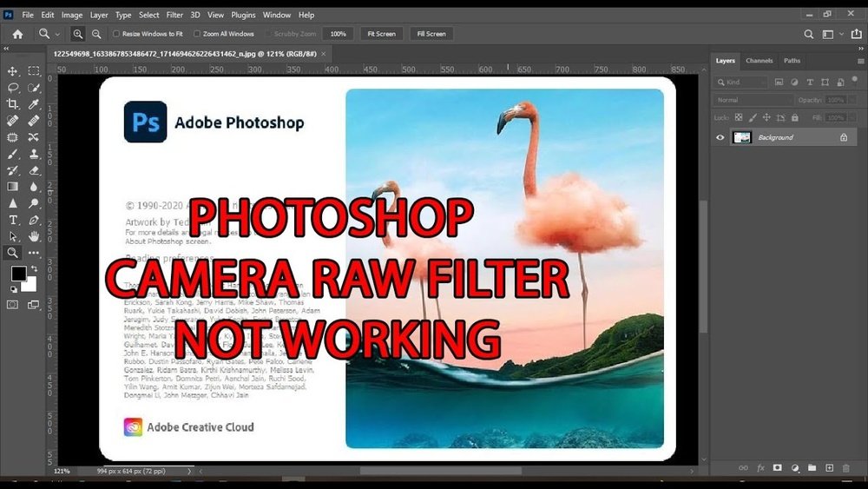Click the white background color swatch

(30, 286)
